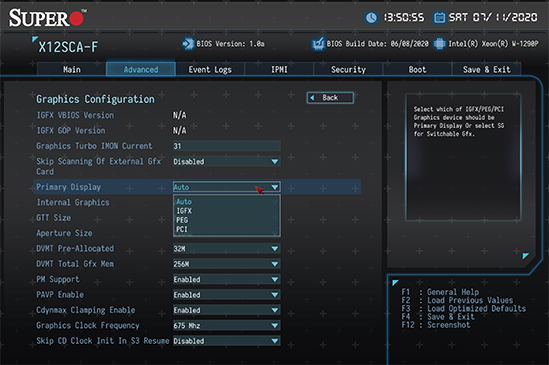The width and height of the screenshot is (549, 365).
Task: Open the Skip CD Clock Init dropdown
Action: pos(227,341)
